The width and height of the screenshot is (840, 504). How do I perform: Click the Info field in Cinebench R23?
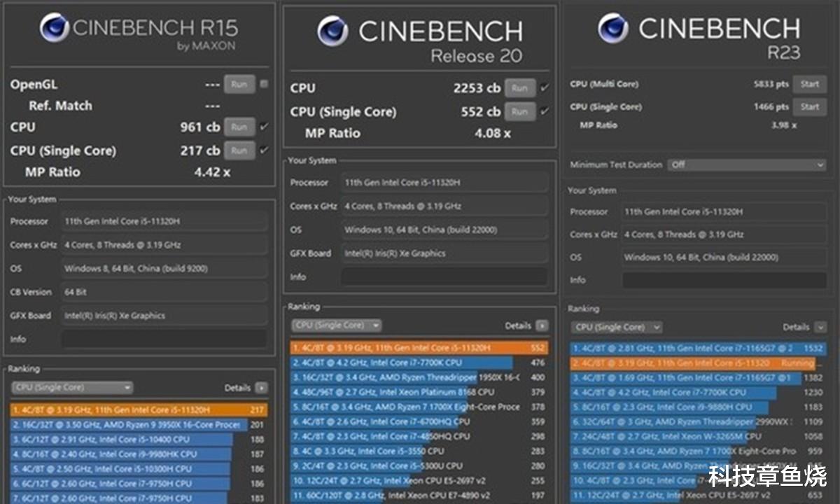[x=724, y=280]
